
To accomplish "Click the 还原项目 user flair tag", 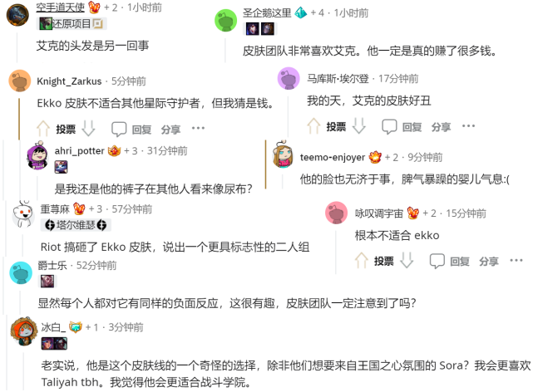I will tap(72, 23).
